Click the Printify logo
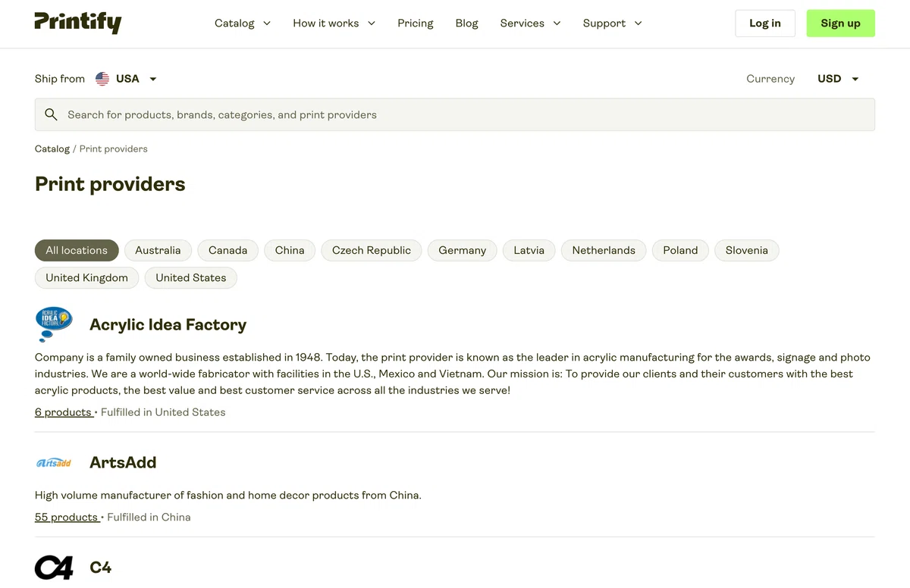Screen dimensions: 910x588 (x=78, y=23)
